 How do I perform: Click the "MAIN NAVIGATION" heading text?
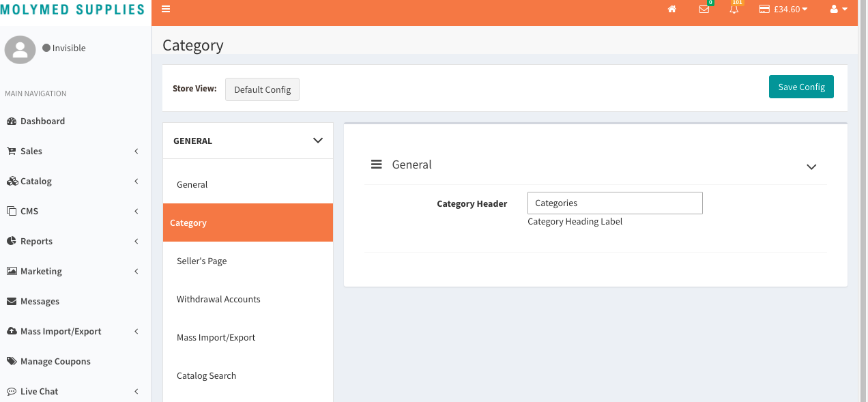click(x=35, y=94)
